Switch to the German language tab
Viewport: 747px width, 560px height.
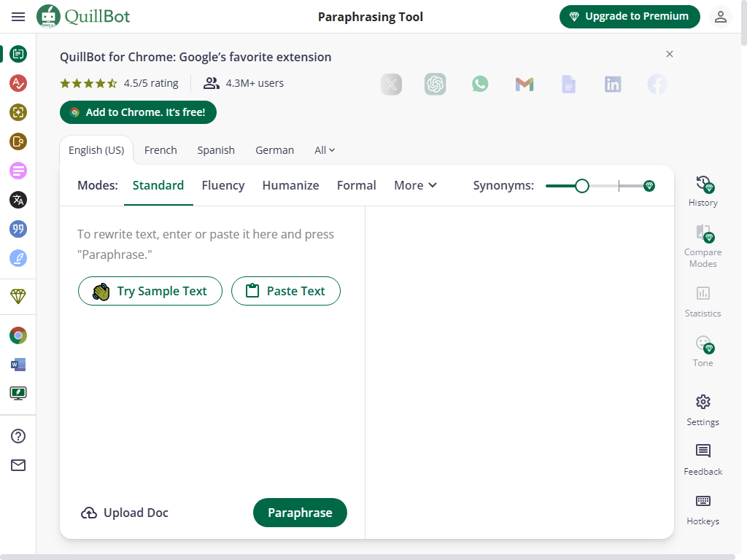[274, 150]
